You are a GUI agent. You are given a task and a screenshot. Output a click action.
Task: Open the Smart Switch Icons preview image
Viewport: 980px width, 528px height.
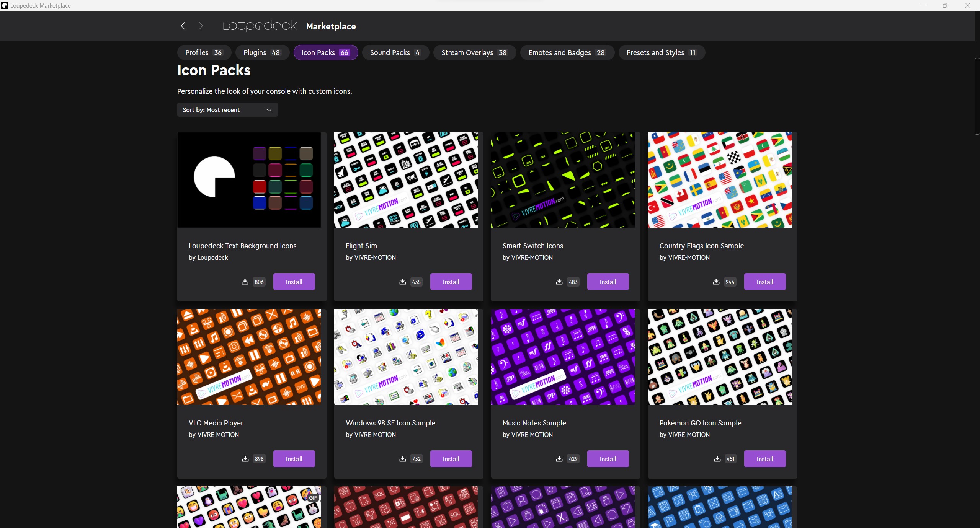click(x=563, y=180)
